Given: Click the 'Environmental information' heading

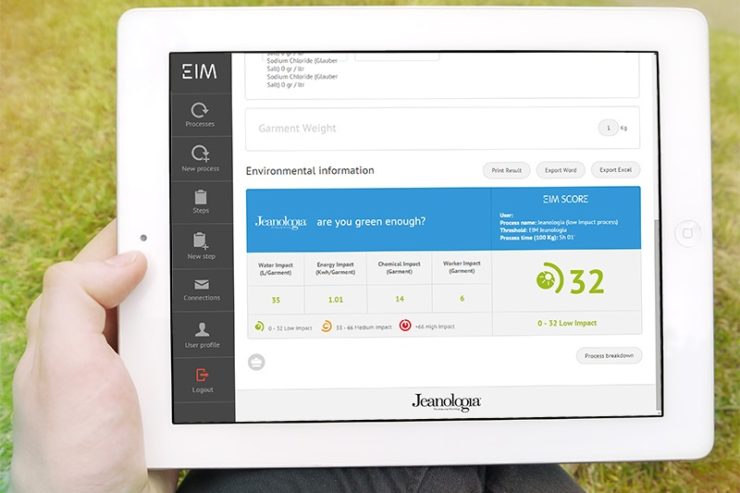Looking at the screenshot, I should 310,170.
